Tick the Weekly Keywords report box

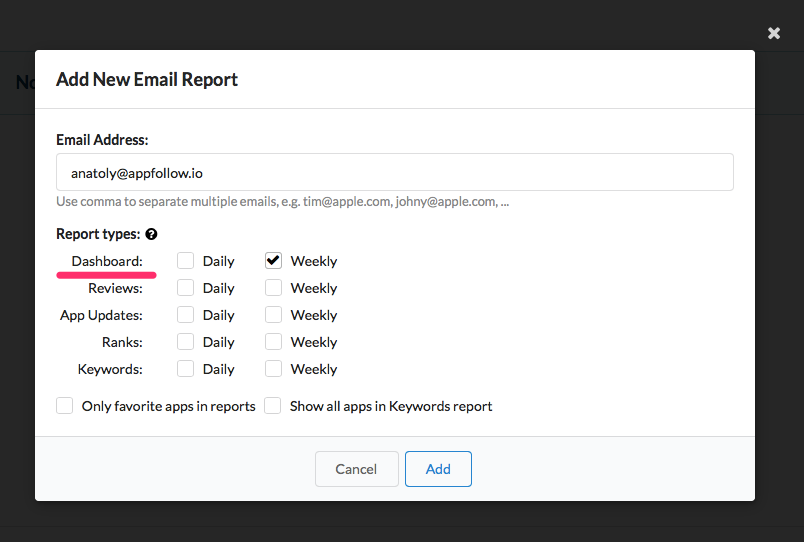[x=273, y=369]
